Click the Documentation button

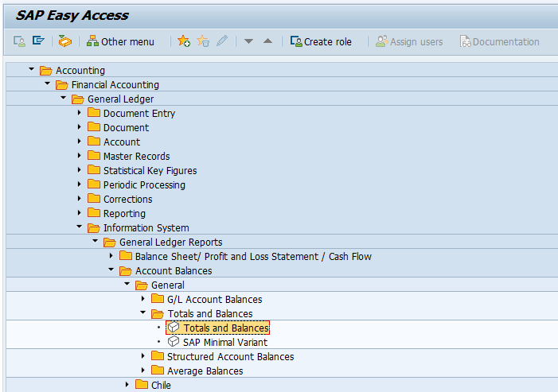499,41
